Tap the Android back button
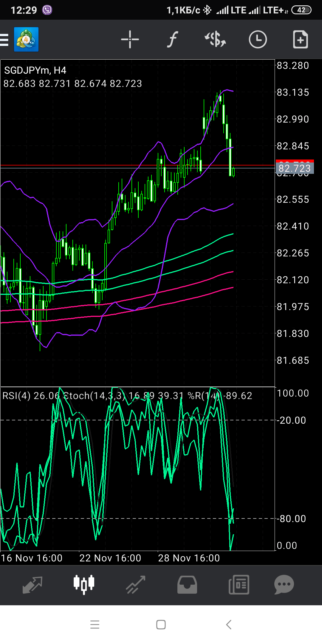This screenshot has height=644, width=322. click(x=229, y=624)
